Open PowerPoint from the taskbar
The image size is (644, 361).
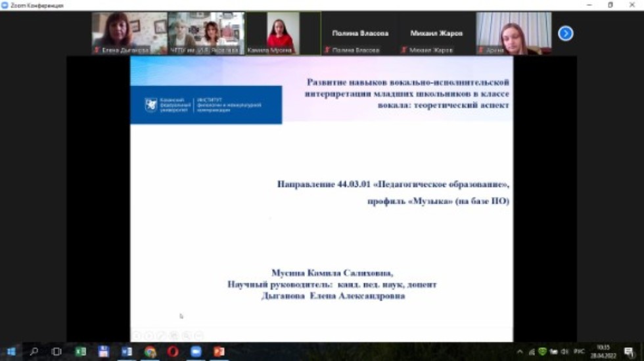(219, 352)
